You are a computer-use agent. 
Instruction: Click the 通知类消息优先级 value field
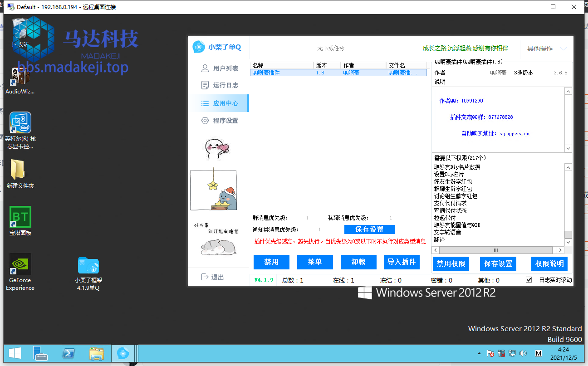(x=319, y=230)
